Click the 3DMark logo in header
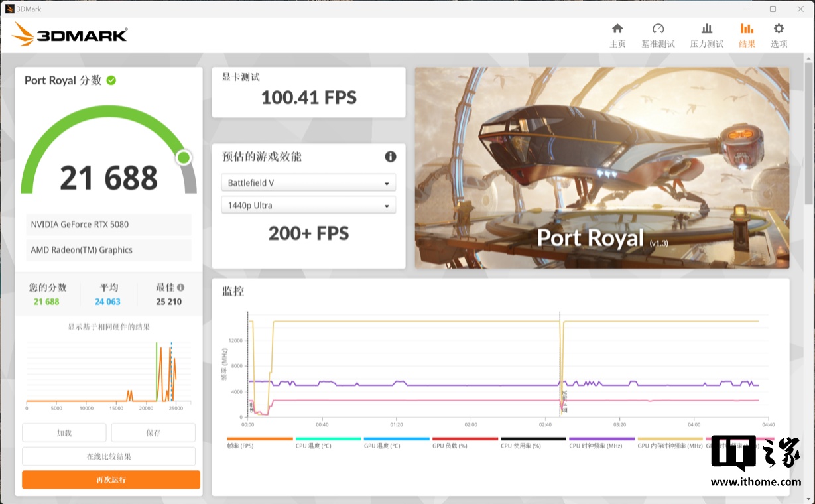Viewport: 815px width, 504px height. [70, 34]
